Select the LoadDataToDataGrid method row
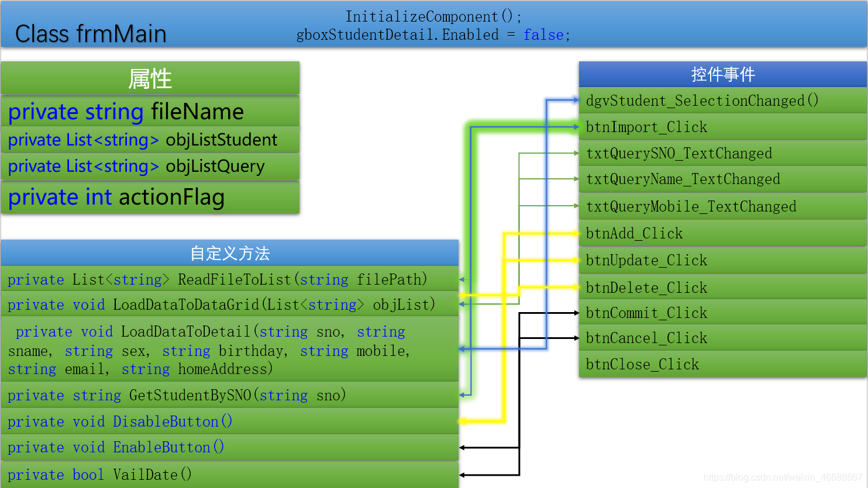 (x=230, y=304)
